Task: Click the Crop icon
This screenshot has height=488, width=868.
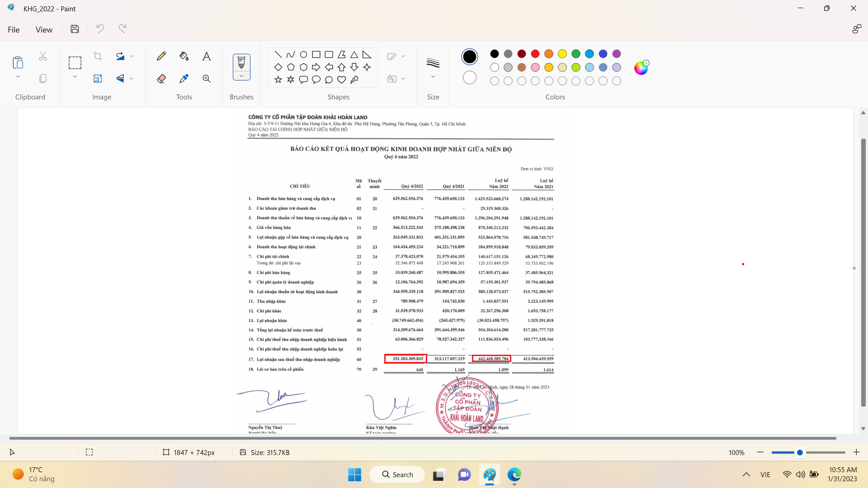Action: click(98, 56)
